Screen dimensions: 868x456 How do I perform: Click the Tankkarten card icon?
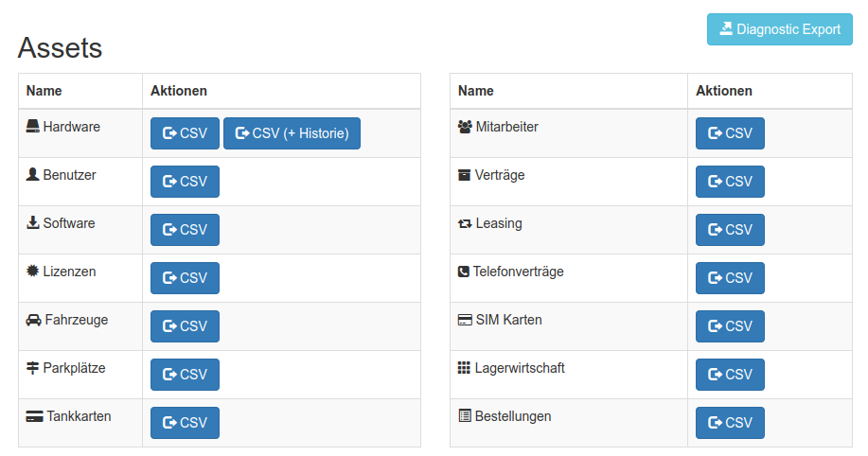point(35,416)
